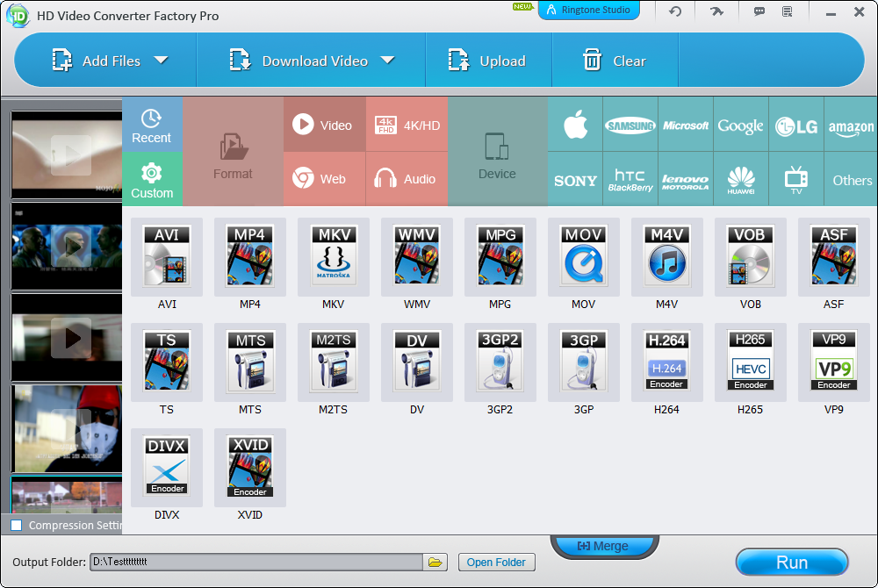Open Others device category
This screenshot has width=878, height=588.
851,179
